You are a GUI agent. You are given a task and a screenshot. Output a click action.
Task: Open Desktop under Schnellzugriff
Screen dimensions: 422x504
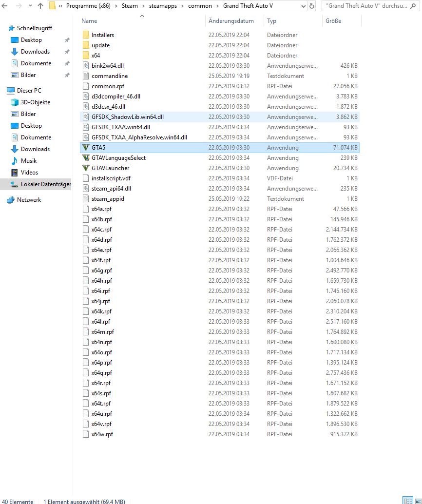pos(31,40)
